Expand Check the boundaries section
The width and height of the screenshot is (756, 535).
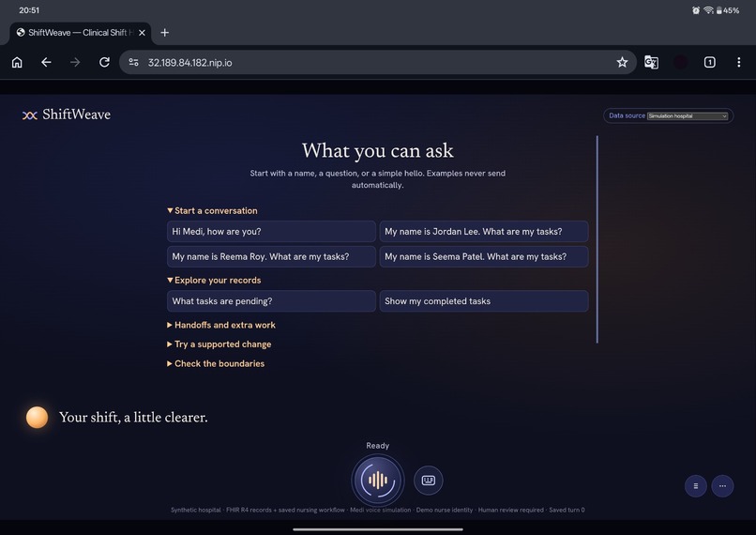(x=216, y=364)
